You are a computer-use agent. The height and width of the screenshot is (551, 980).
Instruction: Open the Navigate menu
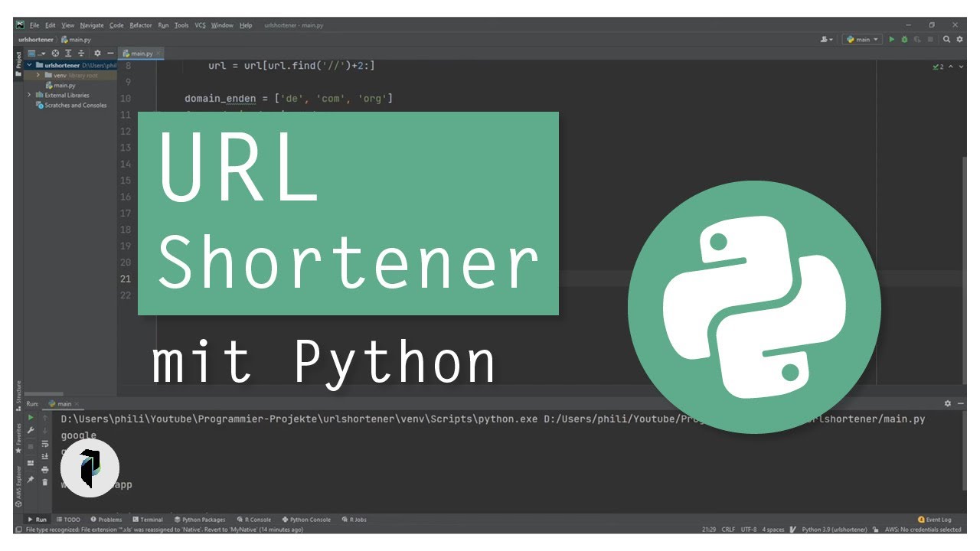tap(92, 25)
